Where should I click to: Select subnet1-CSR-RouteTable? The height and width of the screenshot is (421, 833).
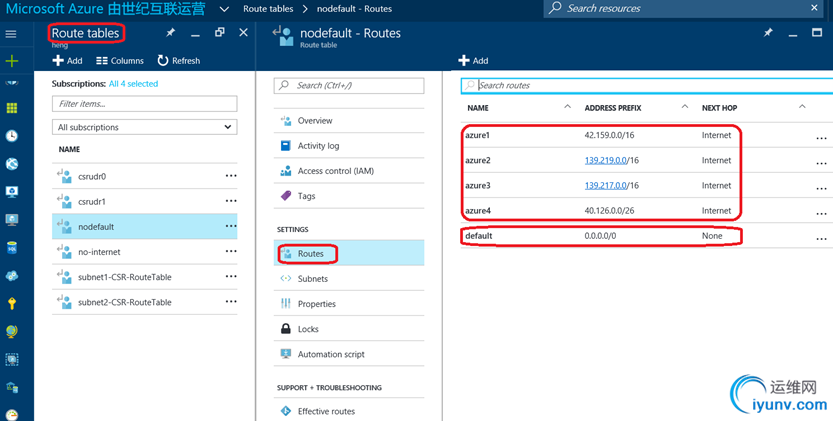[144, 277]
